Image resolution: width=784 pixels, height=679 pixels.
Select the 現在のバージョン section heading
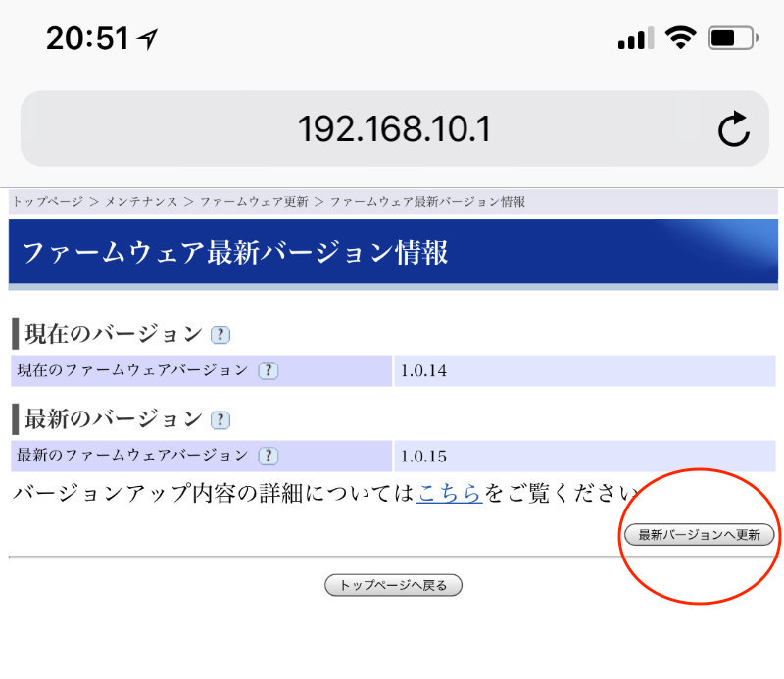click(x=114, y=334)
